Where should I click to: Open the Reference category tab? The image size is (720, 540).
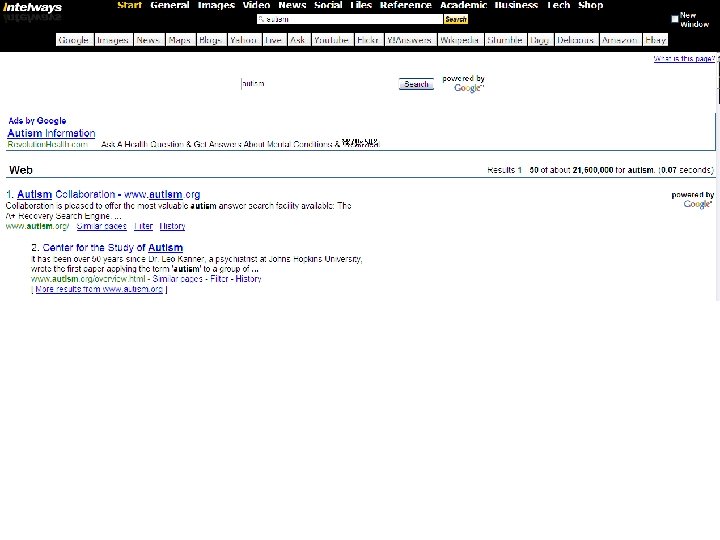(x=405, y=5)
